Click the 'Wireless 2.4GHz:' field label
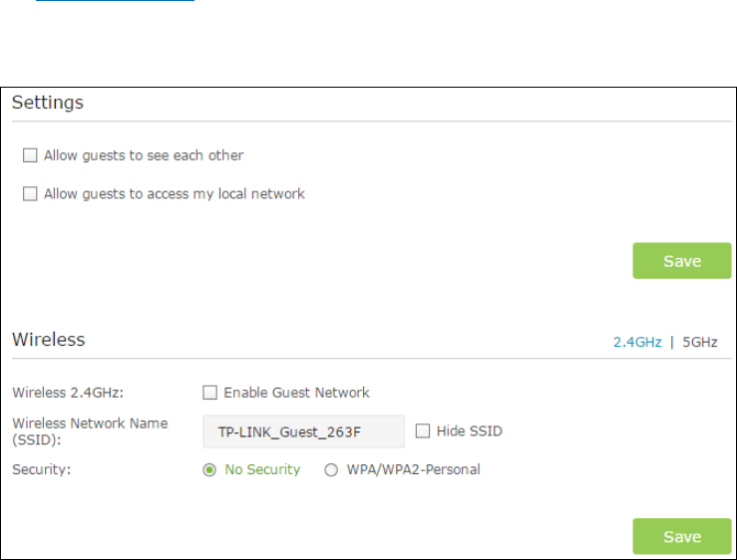The height and width of the screenshot is (560, 737). tap(68, 393)
